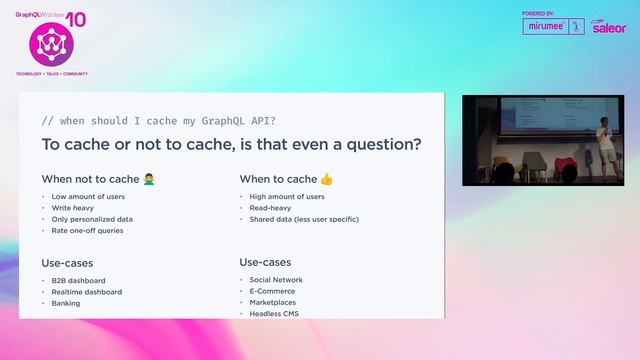Click the left column 'Use-cases' heading
This screenshot has height=360, width=640.
[x=67, y=263]
